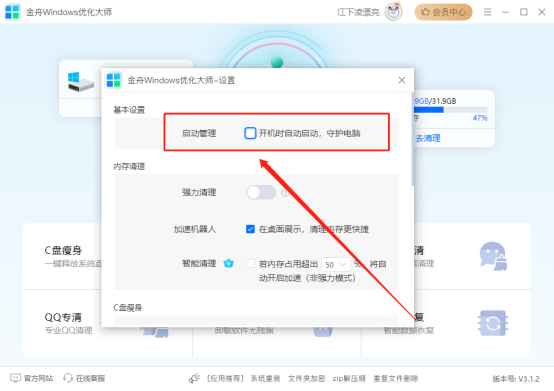Viewport: 554px width, 391px height.
Task: Toggle the 强力清理 switch
Action: point(261,192)
